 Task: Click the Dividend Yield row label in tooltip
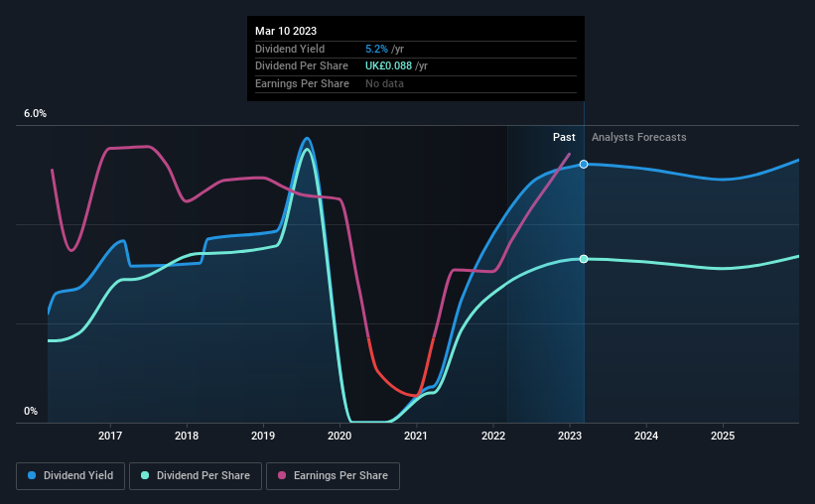[x=290, y=49]
